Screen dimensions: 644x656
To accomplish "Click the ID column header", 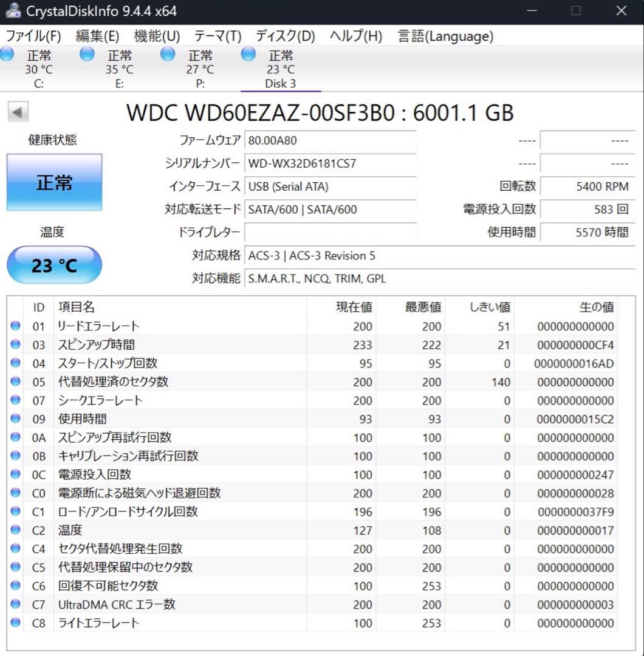I will pos(38,307).
